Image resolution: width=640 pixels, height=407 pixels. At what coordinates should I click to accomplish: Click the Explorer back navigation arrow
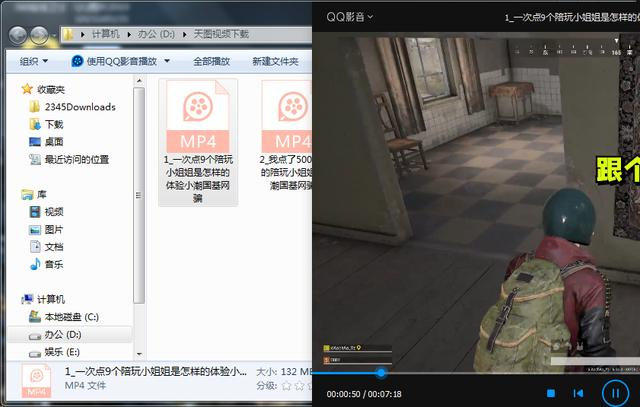tap(18, 35)
